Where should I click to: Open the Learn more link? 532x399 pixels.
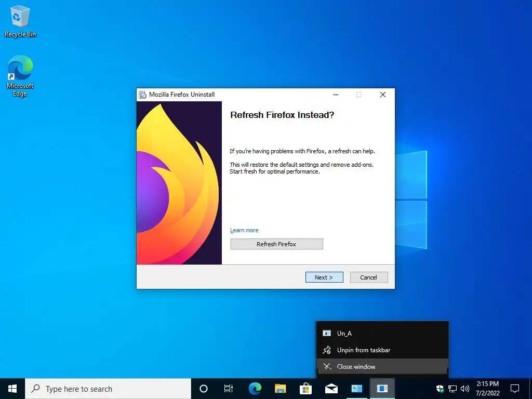click(x=244, y=230)
